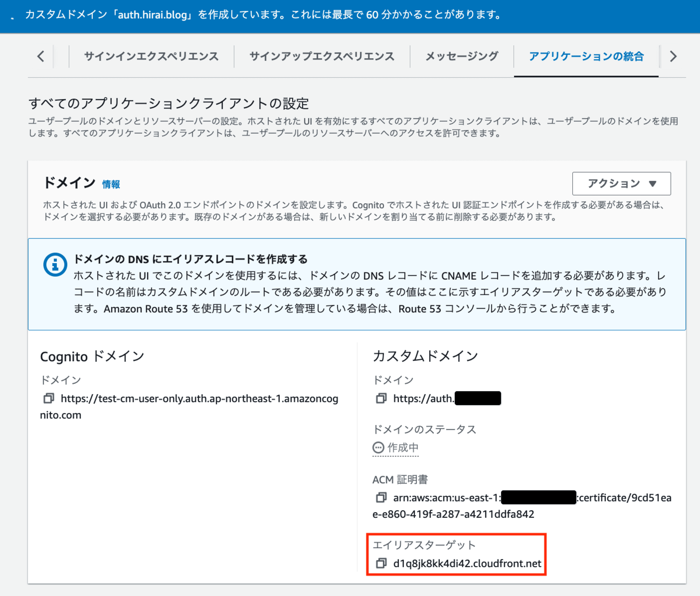The image size is (700, 596).
Task: Click the すべてのアプリケーションクライアントの設定 heading
Action: 169,104
